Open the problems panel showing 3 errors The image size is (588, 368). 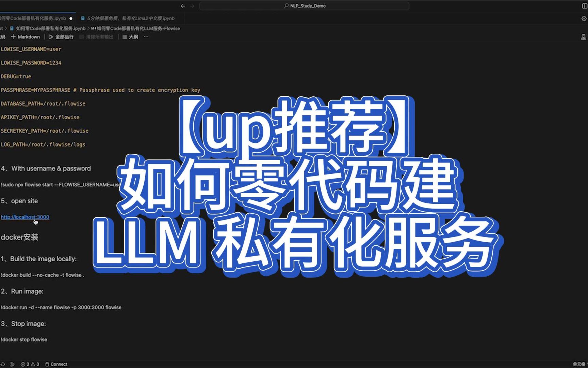25,364
